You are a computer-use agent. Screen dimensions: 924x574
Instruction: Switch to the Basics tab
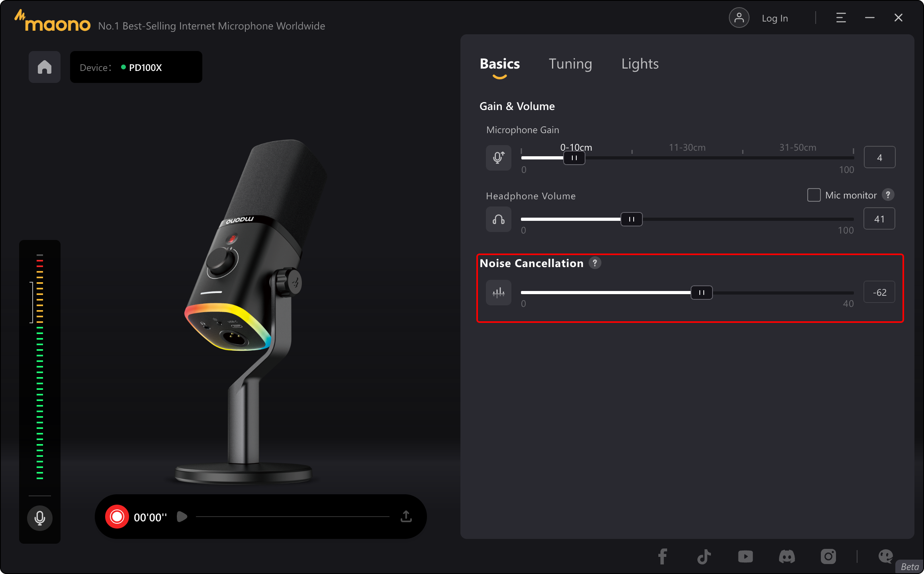pos(500,64)
